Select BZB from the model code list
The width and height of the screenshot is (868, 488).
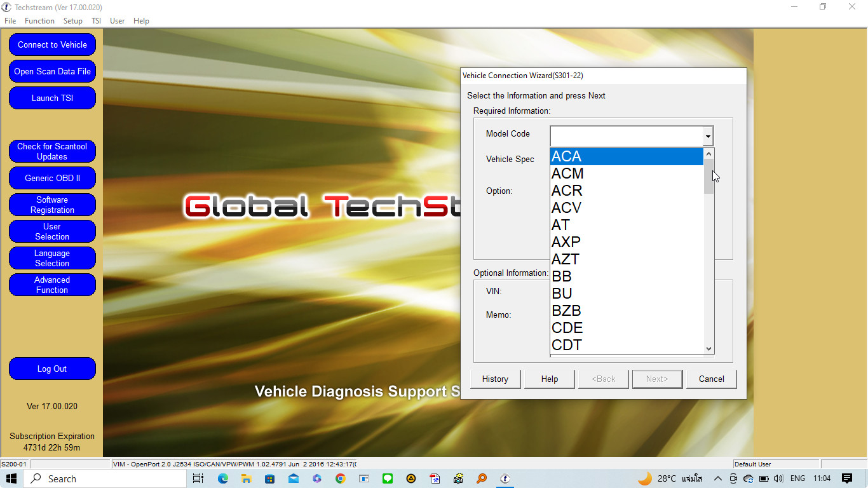coord(627,311)
